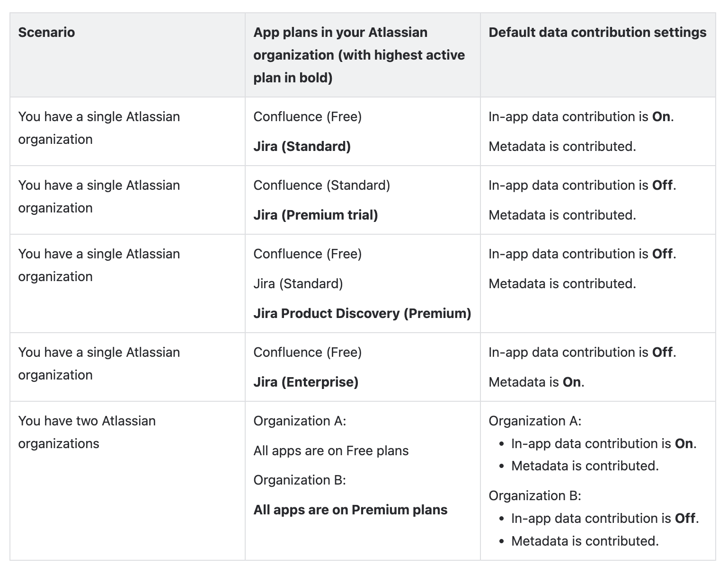Click Jira (Premium trial) plan entry

(316, 215)
